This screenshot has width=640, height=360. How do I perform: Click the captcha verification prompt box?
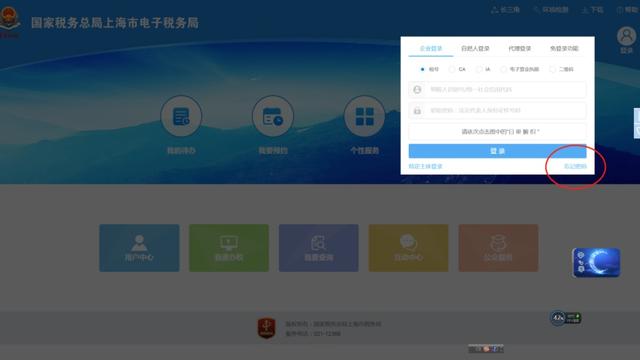[498, 131]
